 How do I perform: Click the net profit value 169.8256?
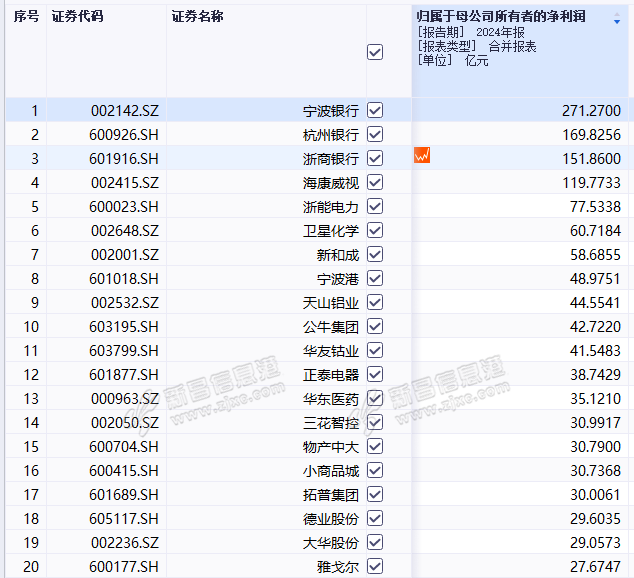[591, 135]
